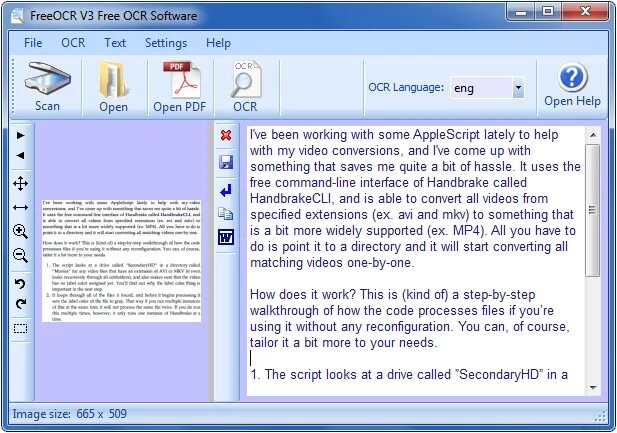Viewport: 617px width, 433px height.
Task: Open the Help menu
Action: 218,43
